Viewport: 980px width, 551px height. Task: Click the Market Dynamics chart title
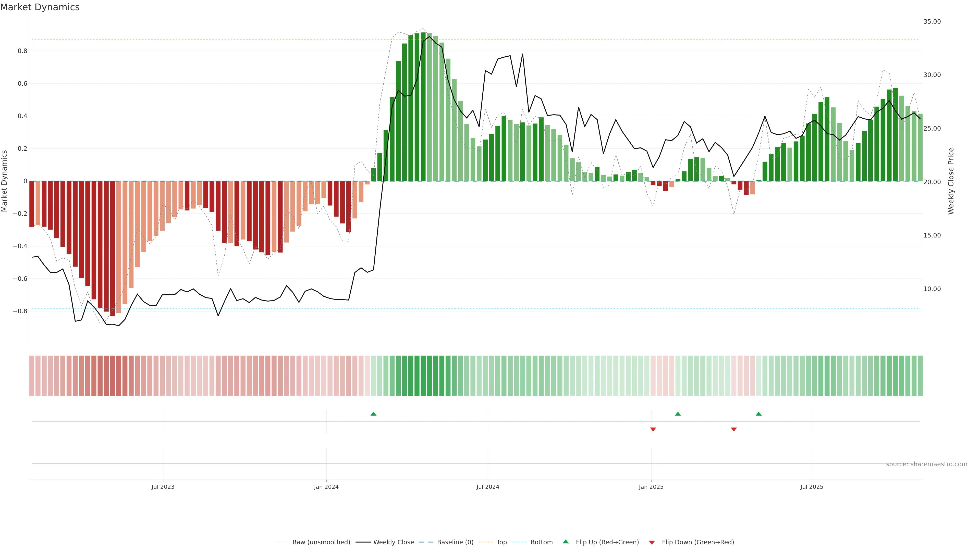click(x=40, y=7)
